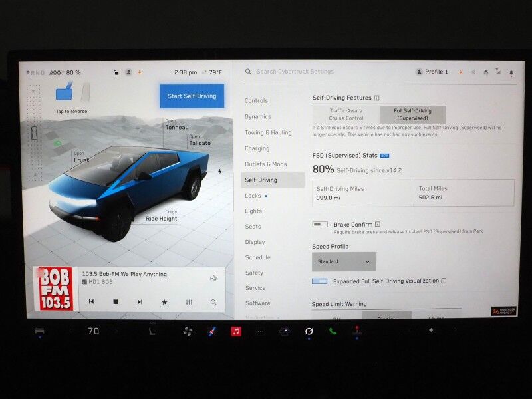Image resolution: width=532 pixels, height=399 pixels.
Task: Open the Schedule settings page
Action: [x=258, y=257]
